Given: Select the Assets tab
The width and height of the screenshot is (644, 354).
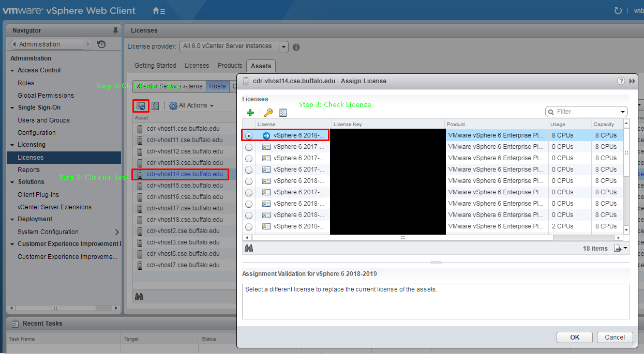Looking at the screenshot, I should click(261, 66).
